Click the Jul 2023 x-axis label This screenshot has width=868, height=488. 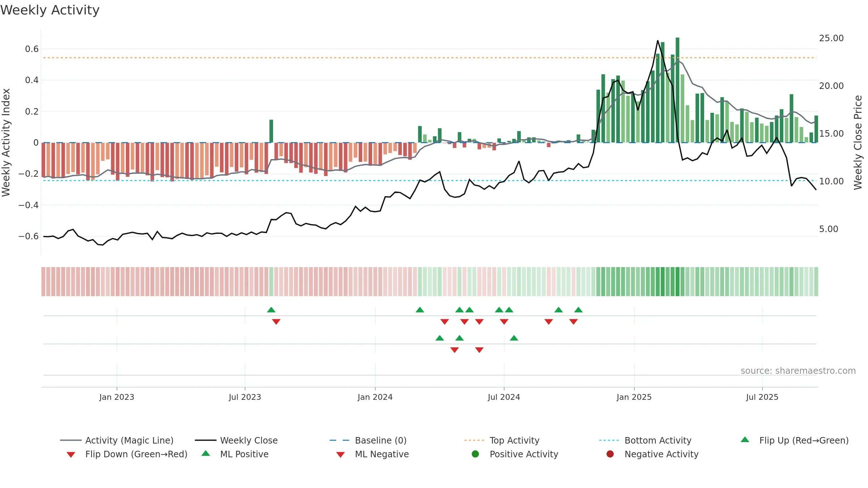point(245,397)
